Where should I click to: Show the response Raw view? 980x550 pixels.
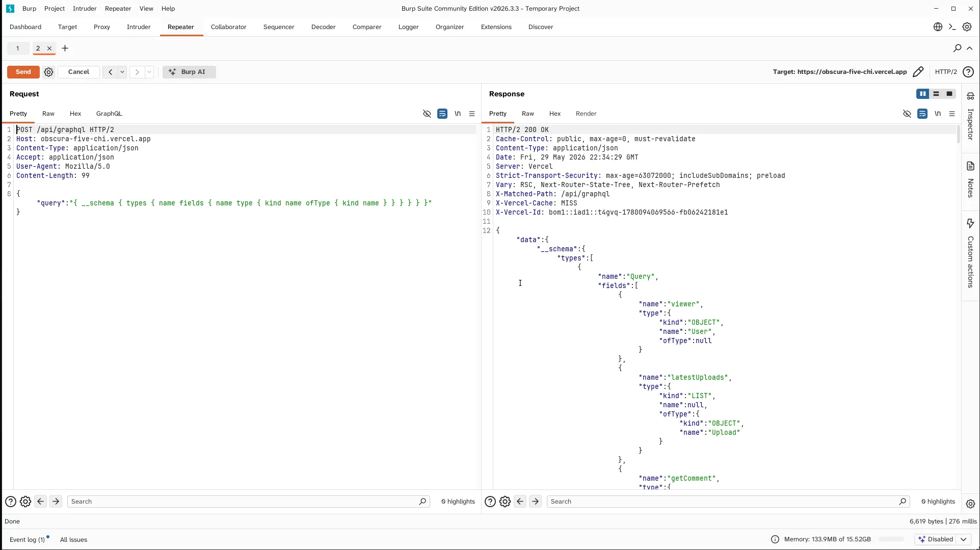coord(528,114)
